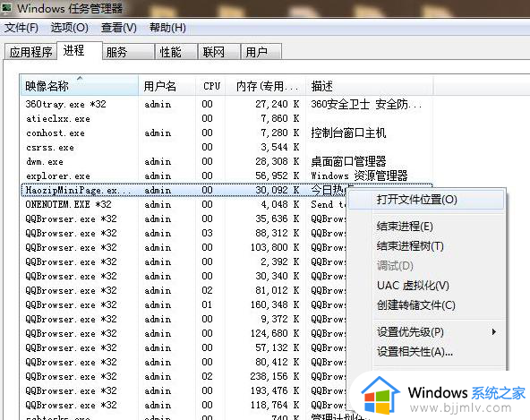
Task: Sort by the 用户名 column header
Action: (167, 86)
